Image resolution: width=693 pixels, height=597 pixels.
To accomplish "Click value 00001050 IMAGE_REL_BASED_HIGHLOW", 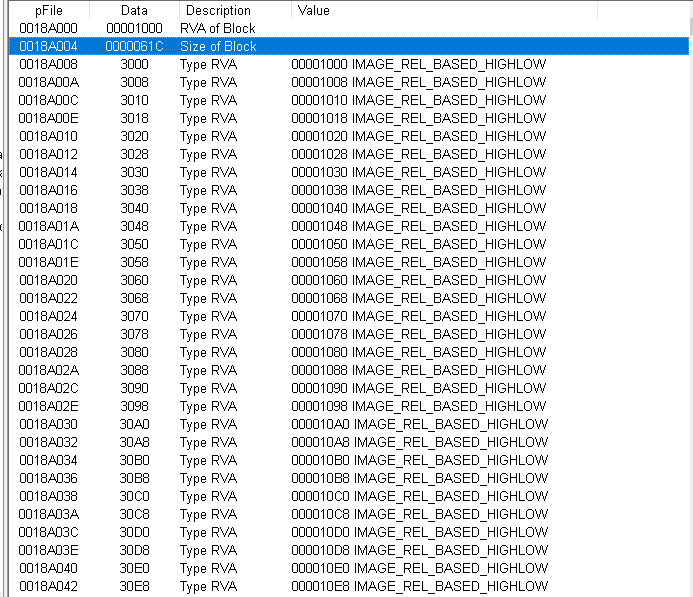I will (x=419, y=244).
